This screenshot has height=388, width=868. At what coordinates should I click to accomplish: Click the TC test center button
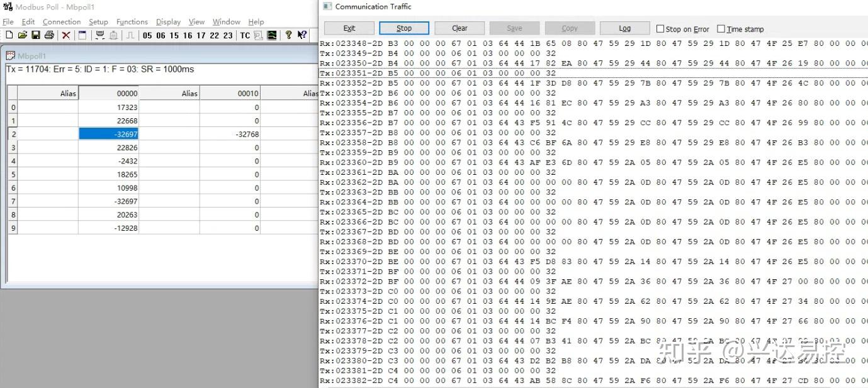(x=245, y=35)
